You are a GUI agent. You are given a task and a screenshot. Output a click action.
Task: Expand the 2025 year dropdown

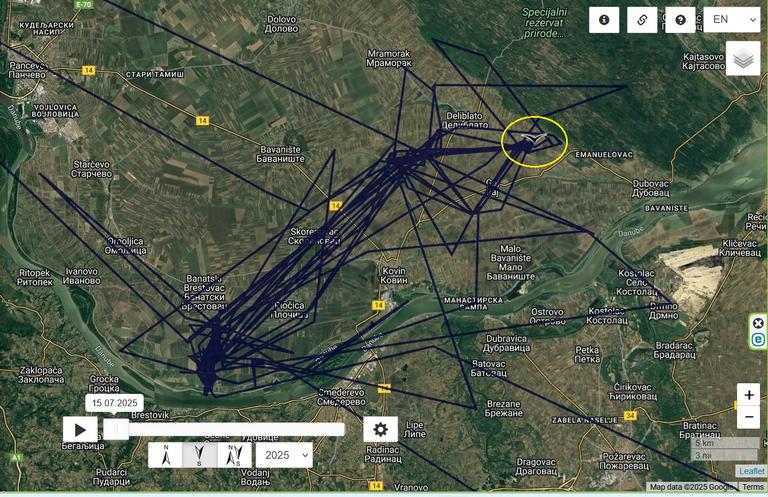(x=284, y=455)
